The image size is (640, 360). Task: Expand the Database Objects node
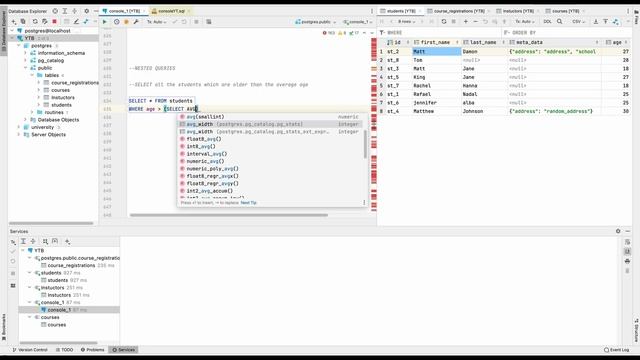pos(25,120)
